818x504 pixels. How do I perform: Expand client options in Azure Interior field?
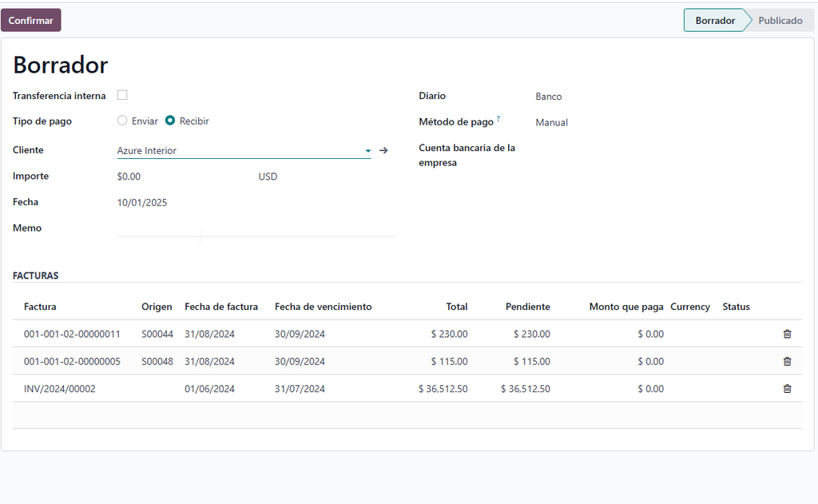tap(367, 150)
